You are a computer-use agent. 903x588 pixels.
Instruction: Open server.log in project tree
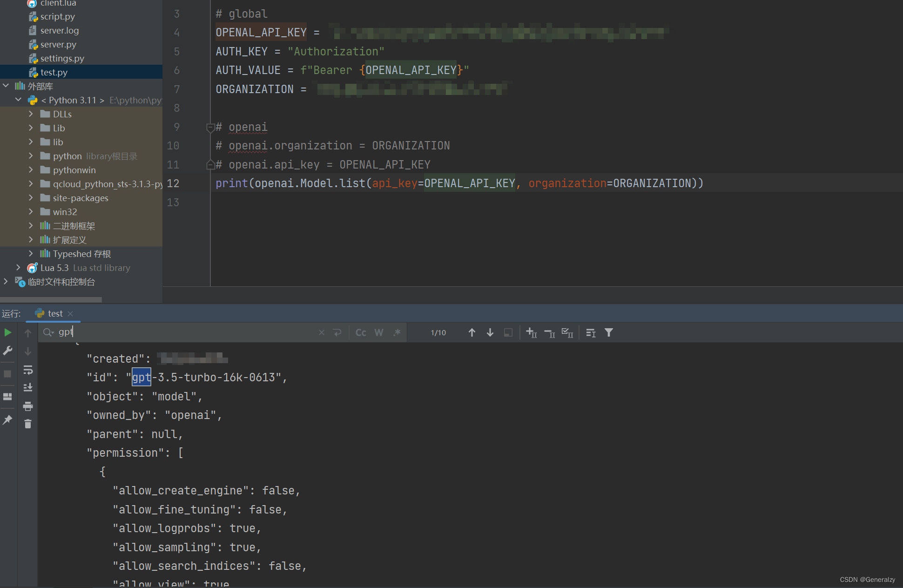pos(59,31)
